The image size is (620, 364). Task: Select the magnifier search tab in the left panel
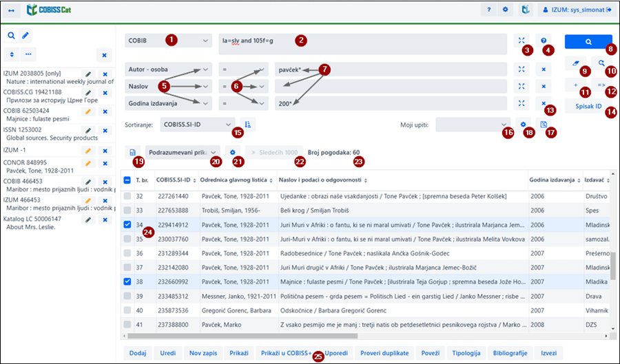click(11, 36)
